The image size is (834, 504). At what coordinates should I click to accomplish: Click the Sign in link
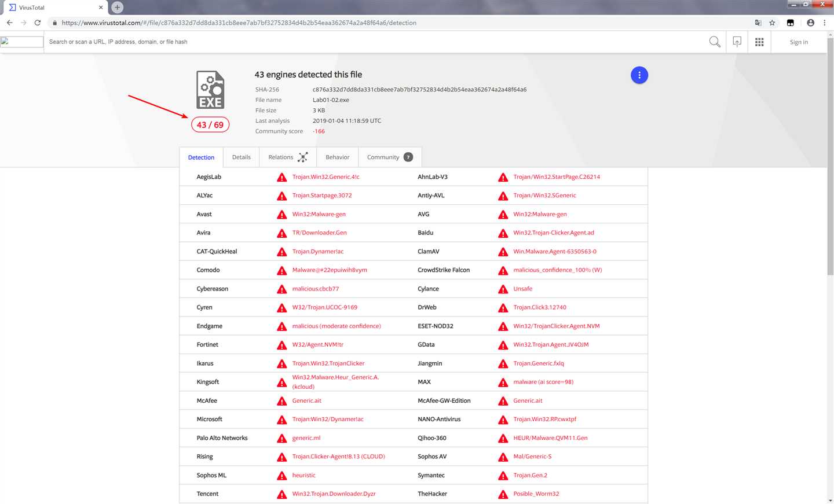coord(799,42)
